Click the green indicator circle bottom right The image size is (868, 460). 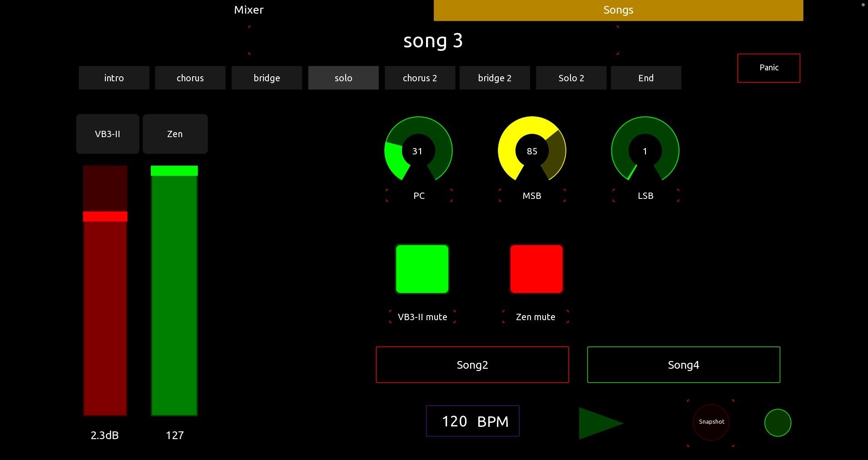point(778,422)
